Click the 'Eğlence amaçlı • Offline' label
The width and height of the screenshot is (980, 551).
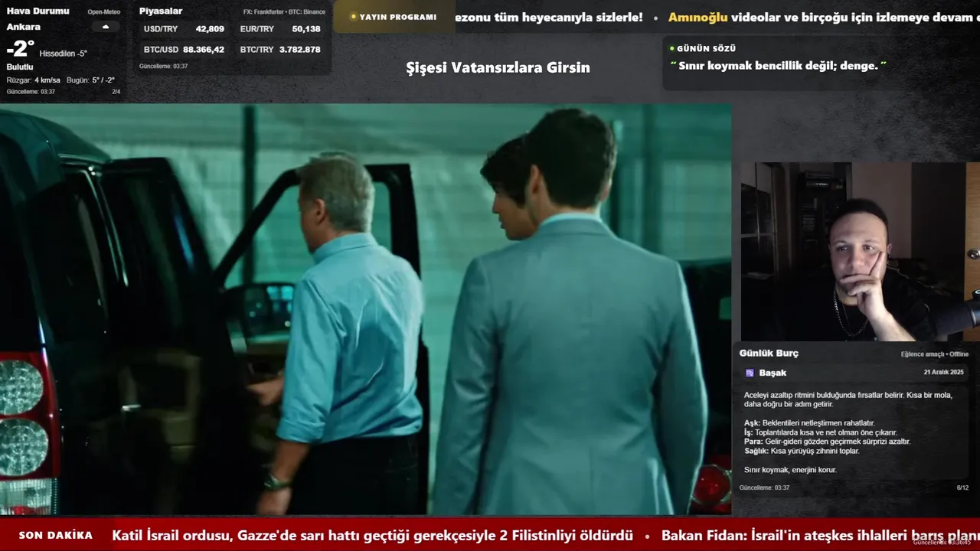click(x=935, y=354)
